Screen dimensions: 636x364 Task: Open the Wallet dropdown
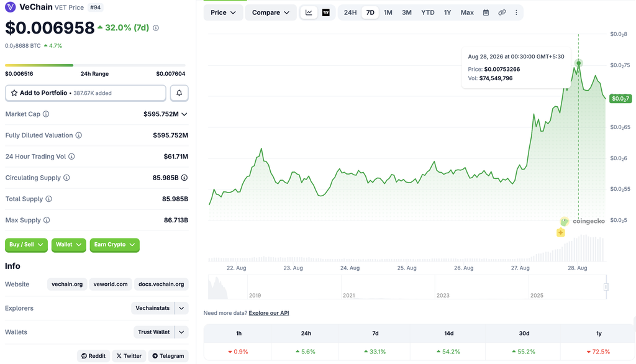(68, 245)
